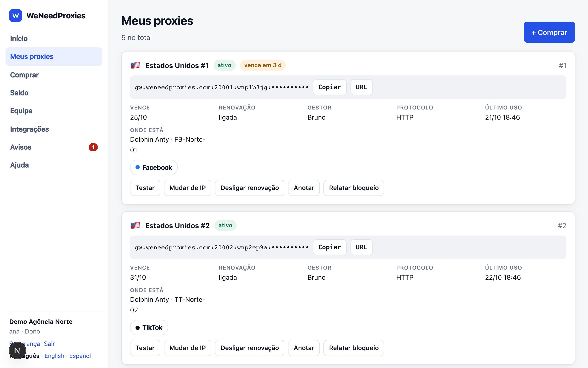Screen dimensions: 588x368
Task: Switch language to English
Action: point(54,356)
